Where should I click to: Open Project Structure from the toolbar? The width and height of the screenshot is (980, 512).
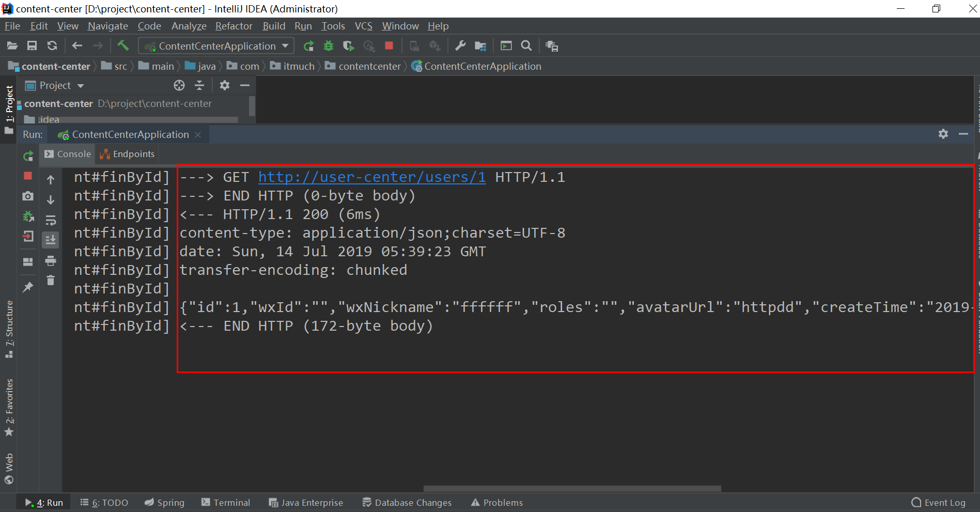coord(480,46)
